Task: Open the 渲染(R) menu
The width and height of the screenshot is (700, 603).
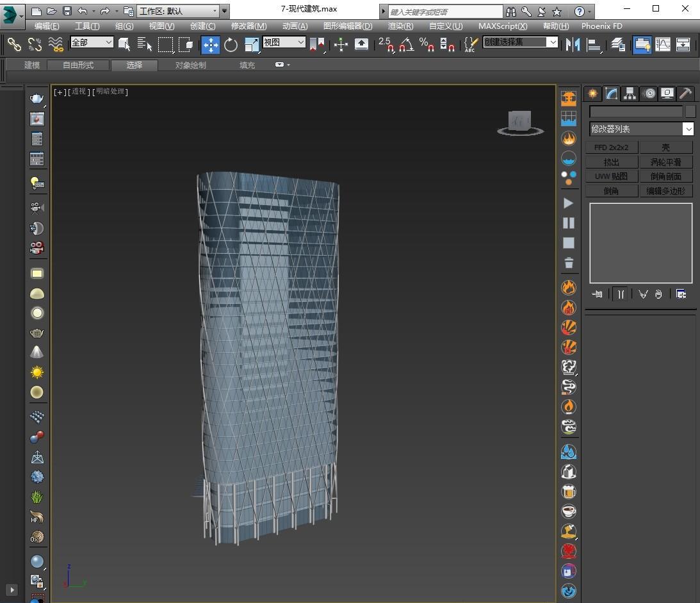Action: tap(400, 26)
